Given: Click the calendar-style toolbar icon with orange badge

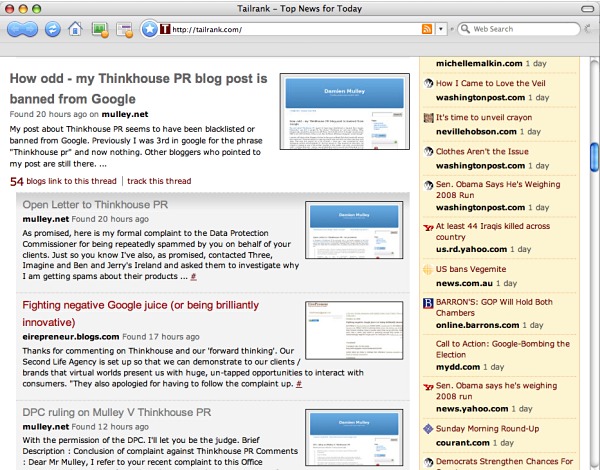Looking at the screenshot, I should click(x=125, y=30).
